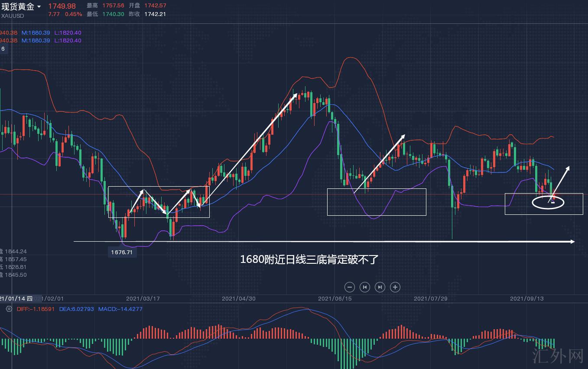Click the current price 1749.98

click(x=62, y=6)
